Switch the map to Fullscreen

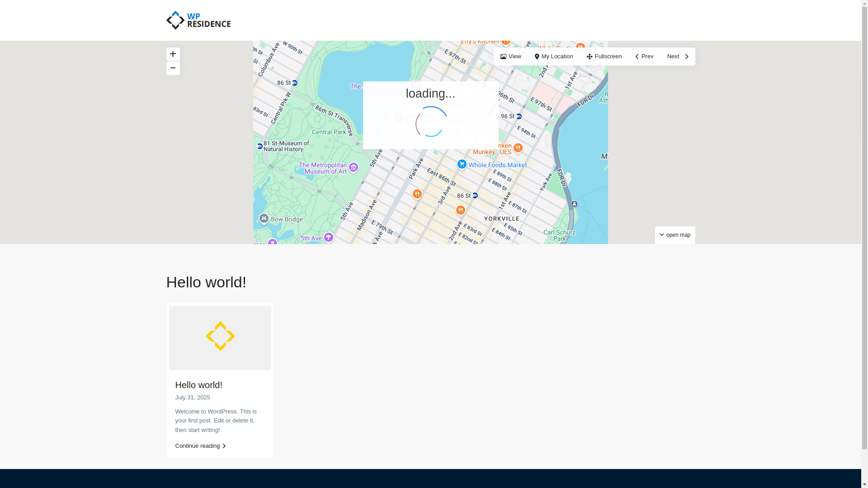604,56
